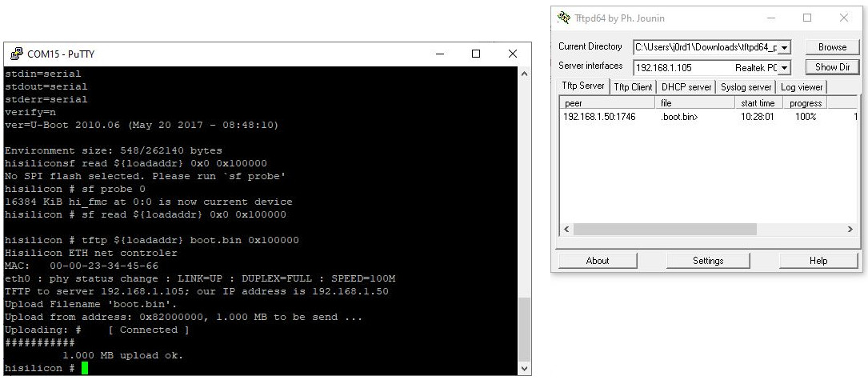Click the PuTTY scrollbar up arrow
Image resolution: width=868 pixels, height=380 pixels.
click(x=523, y=74)
